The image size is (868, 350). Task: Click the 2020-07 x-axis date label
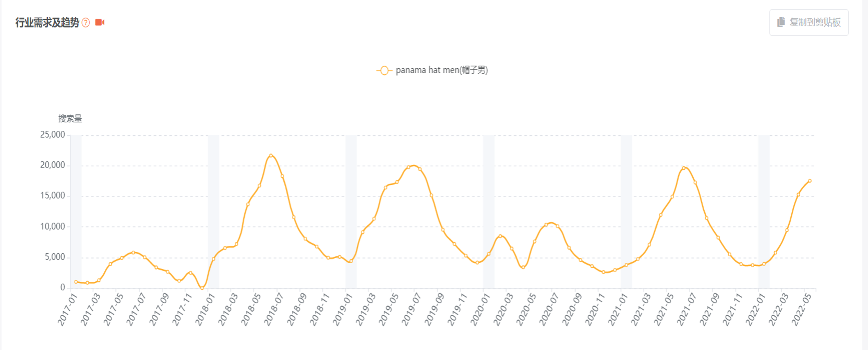tap(549, 310)
